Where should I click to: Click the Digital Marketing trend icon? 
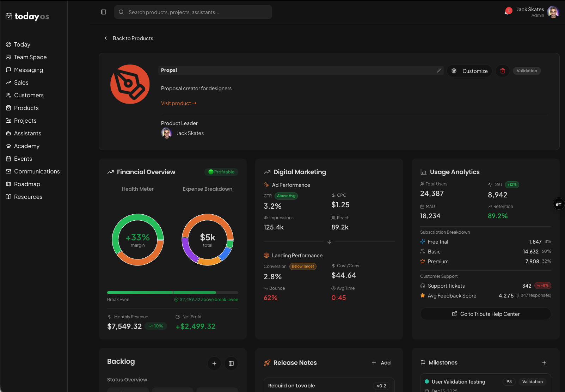267,172
